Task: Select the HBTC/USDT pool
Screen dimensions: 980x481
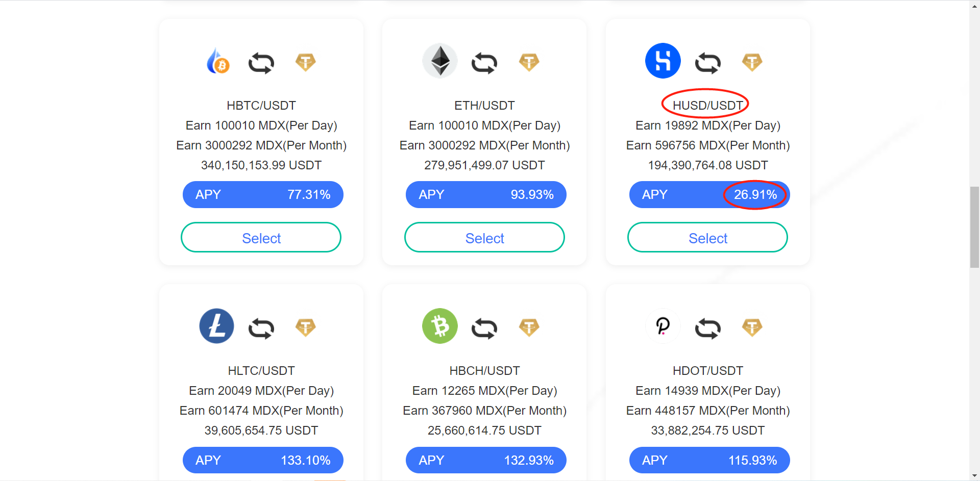Action: coord(261,238)
